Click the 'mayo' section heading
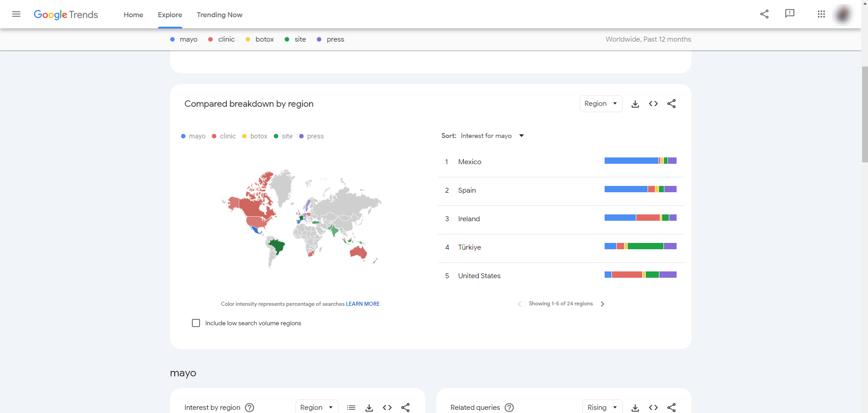Viewport: 868px width, 413px height. coord(183,373)
